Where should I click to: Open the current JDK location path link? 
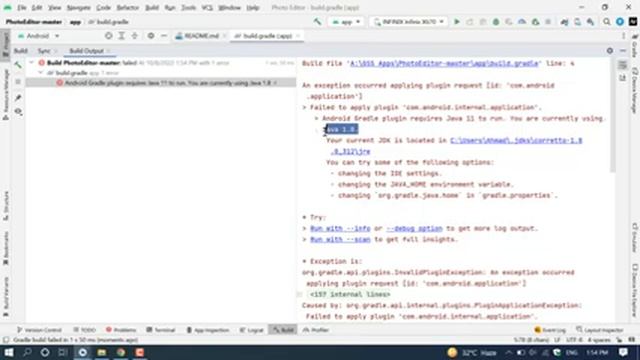pyautogui.click(x=516, y=140)
